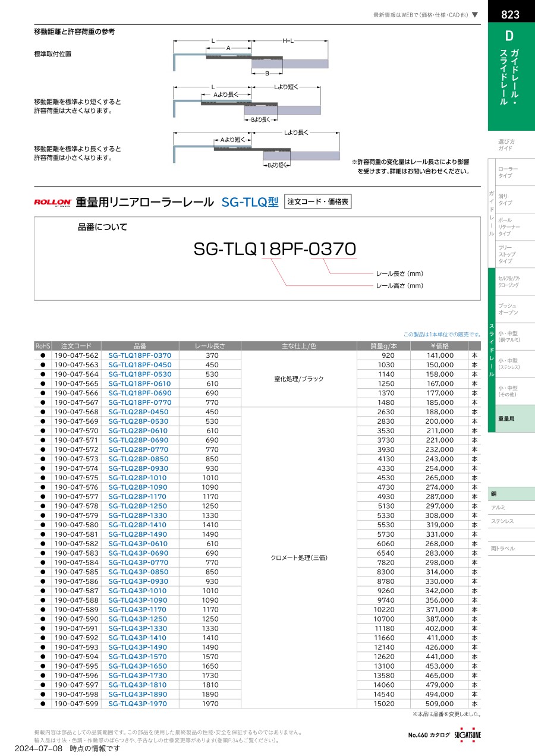This screenshot has width=535, height=756.
Task: Open product link SG-TLQ18PF-0370 in table
Action: tap(140, 355)
